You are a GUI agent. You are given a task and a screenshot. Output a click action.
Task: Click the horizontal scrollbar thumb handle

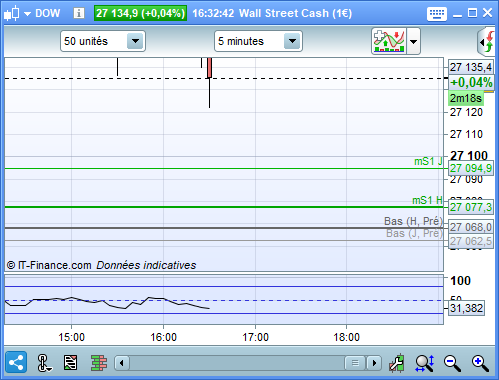click(355, 363)
